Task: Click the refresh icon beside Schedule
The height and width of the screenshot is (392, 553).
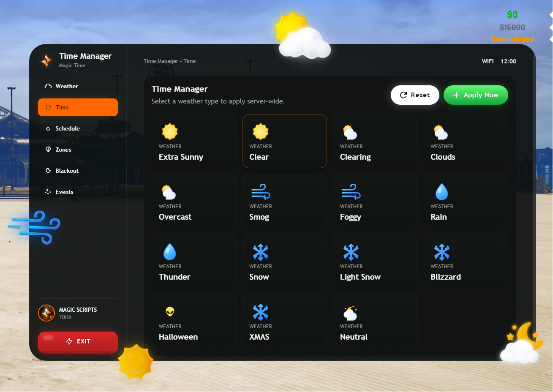Action: (x=48, y=128)
